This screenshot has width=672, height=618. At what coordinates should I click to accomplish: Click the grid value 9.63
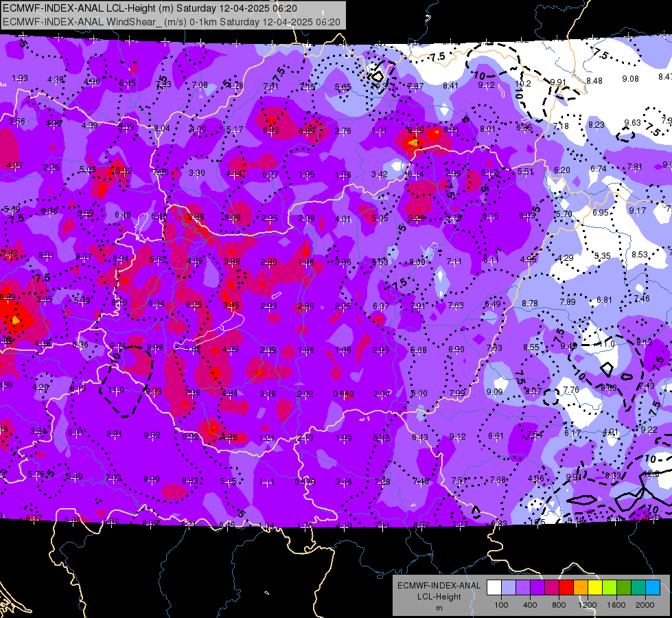(632, 123)
